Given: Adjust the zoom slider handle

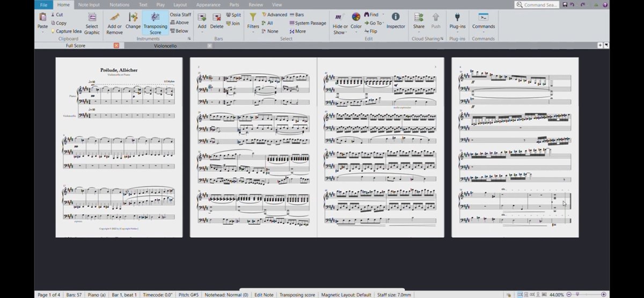Looking at the screenshot, I should pos(577,295).
